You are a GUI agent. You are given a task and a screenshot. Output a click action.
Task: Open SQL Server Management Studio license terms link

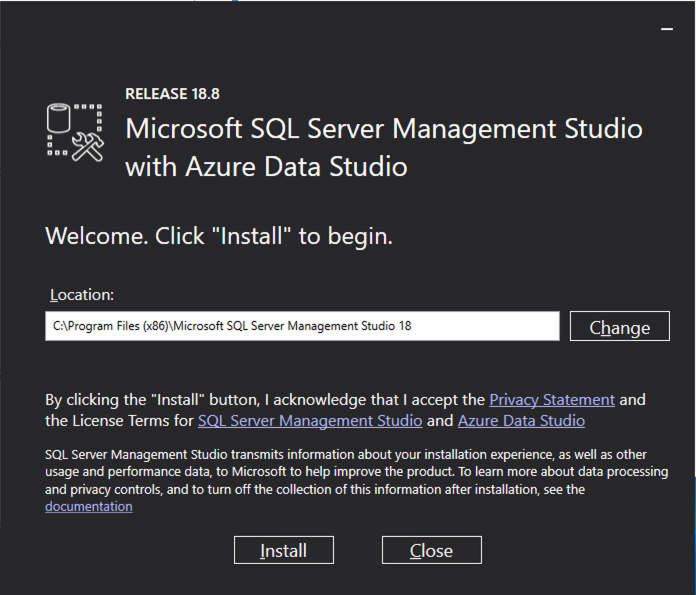pos(310,420)
